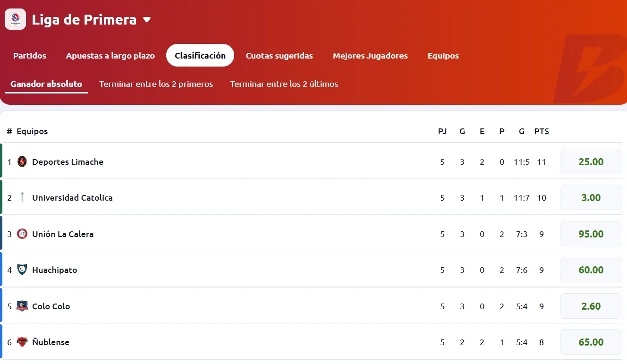Switch to Apuestas a largo plazo tab
The width and height of the screenshot is (627, 364).
click(x=110, y=56)
